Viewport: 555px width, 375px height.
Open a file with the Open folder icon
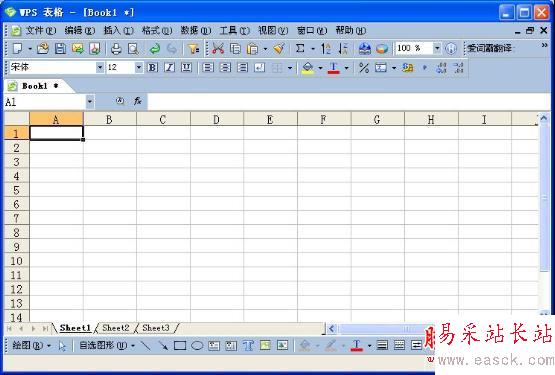[x=43, y=49]
